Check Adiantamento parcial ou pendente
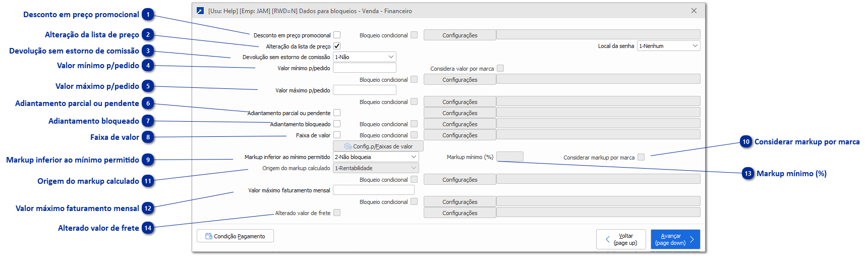 click(337, 113)
